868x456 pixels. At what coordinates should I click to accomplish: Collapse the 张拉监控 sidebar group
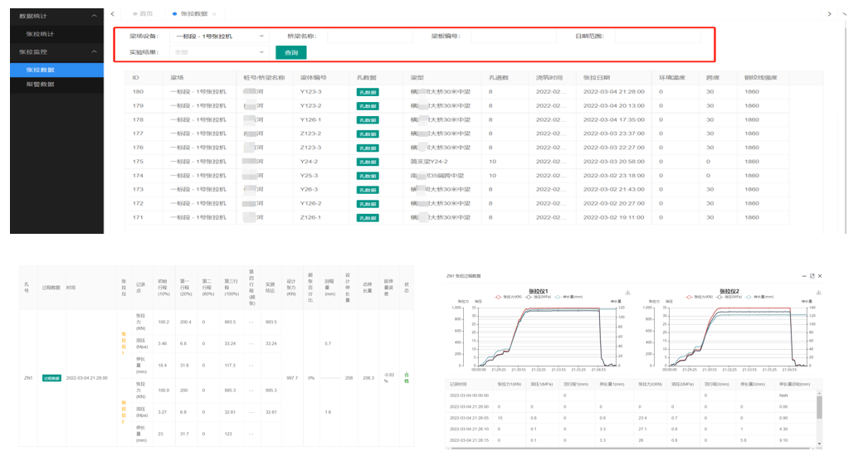[56, 51]
